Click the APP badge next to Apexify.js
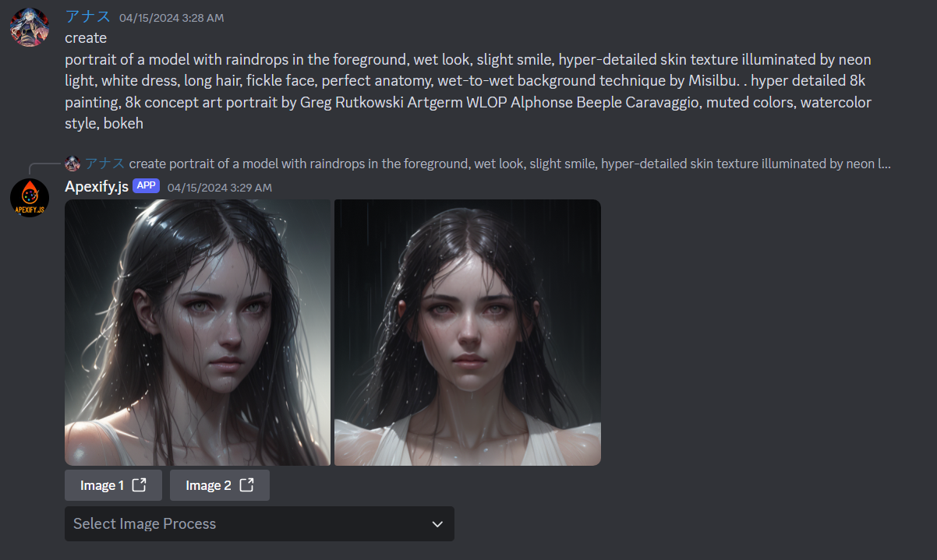This screenshot has height=560, width=937. coord(146,186)
